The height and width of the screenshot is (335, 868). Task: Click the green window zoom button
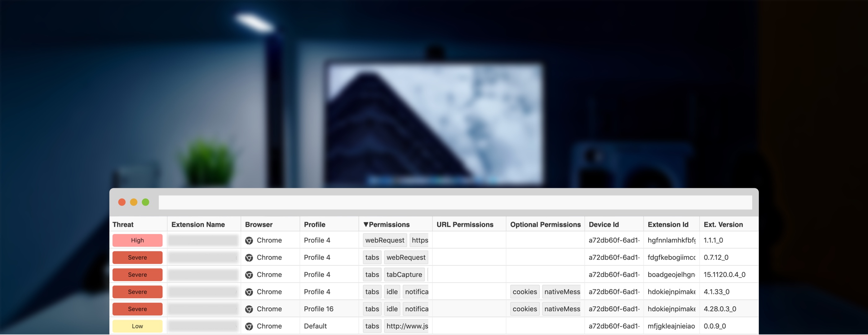click(x=146, y=202)
